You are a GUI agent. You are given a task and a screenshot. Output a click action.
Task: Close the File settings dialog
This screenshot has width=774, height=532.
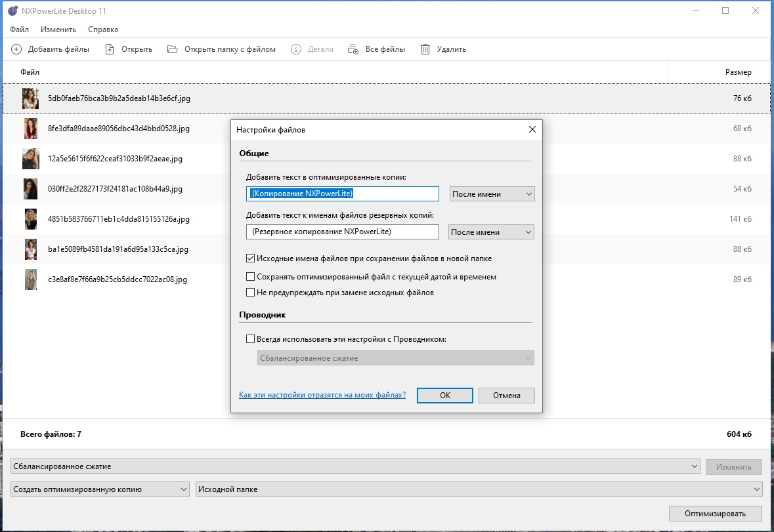(532, 129)
